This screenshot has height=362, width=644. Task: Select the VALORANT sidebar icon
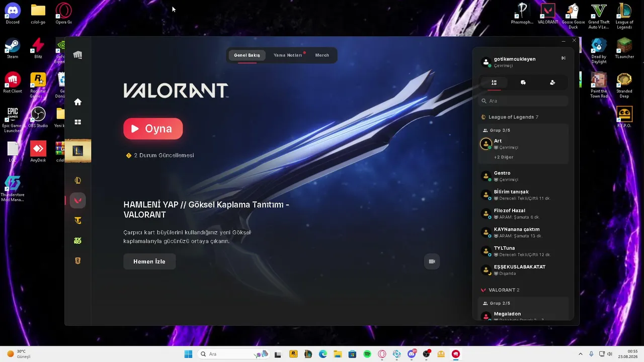(x=77, y=200)
